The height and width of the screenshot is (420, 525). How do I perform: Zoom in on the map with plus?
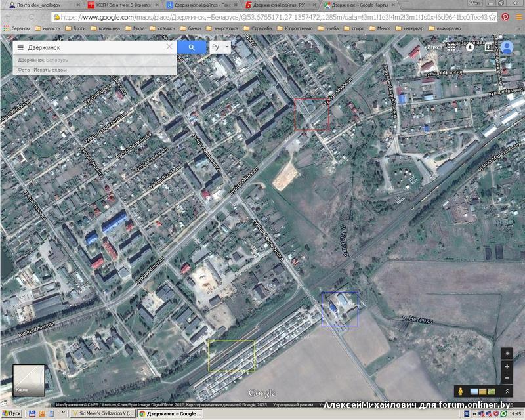pyautogui.click(x=507, y=366)
